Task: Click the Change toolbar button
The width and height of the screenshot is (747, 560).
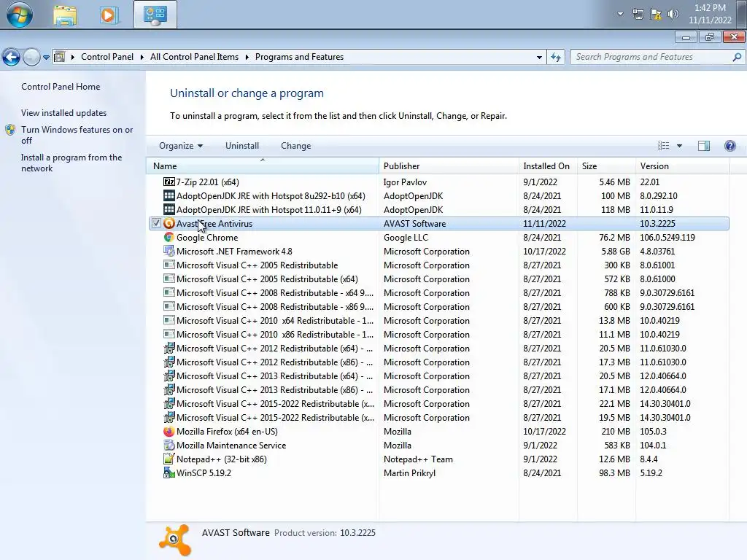Action: 296,146
